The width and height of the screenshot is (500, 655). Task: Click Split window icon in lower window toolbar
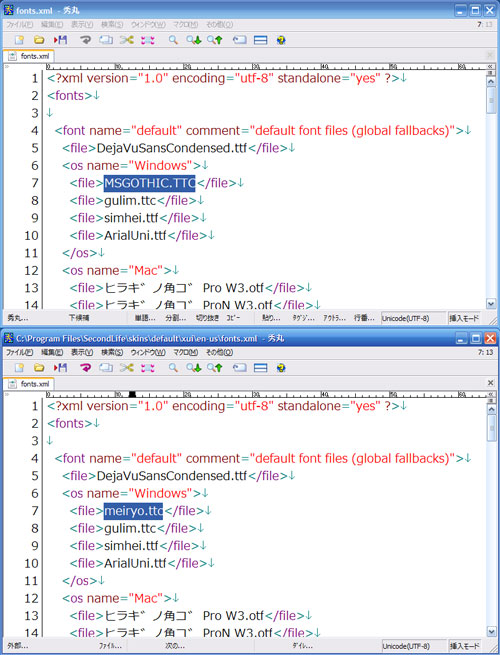(261, 368)
